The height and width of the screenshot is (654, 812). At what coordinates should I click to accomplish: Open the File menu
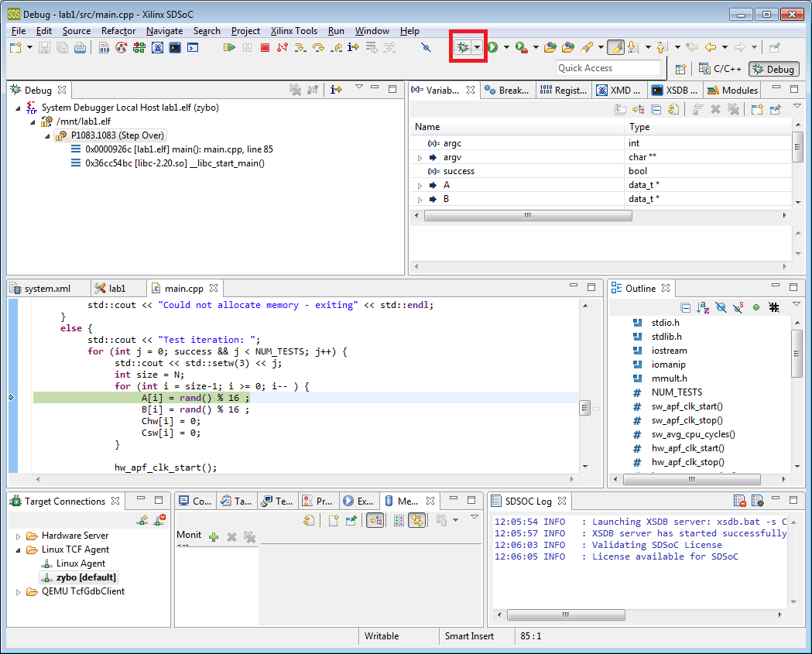[18, 31]
